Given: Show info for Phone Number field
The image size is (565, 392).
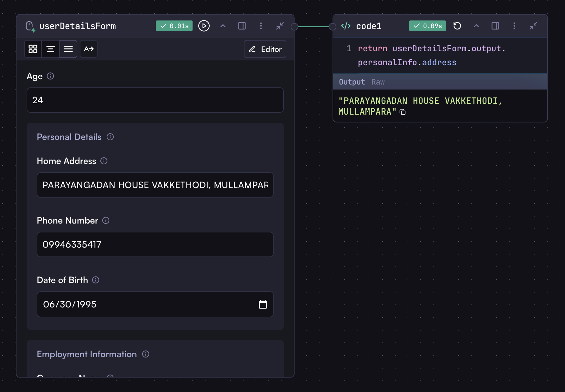Looking at the screenshot, I should [106, 220].
